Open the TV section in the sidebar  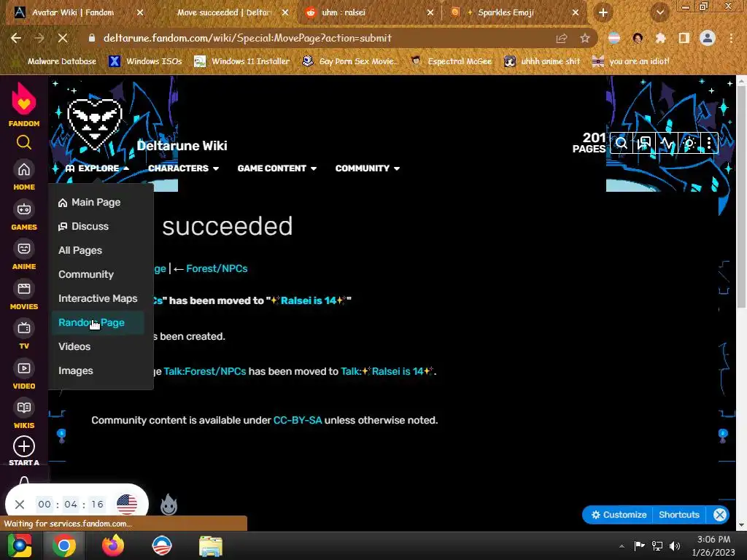(24, 335)
